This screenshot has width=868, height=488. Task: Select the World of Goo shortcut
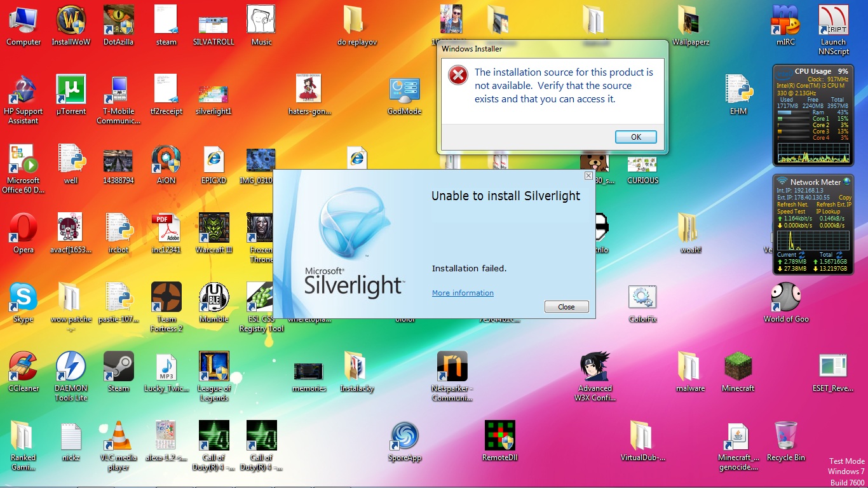click(x=786, y=302)
